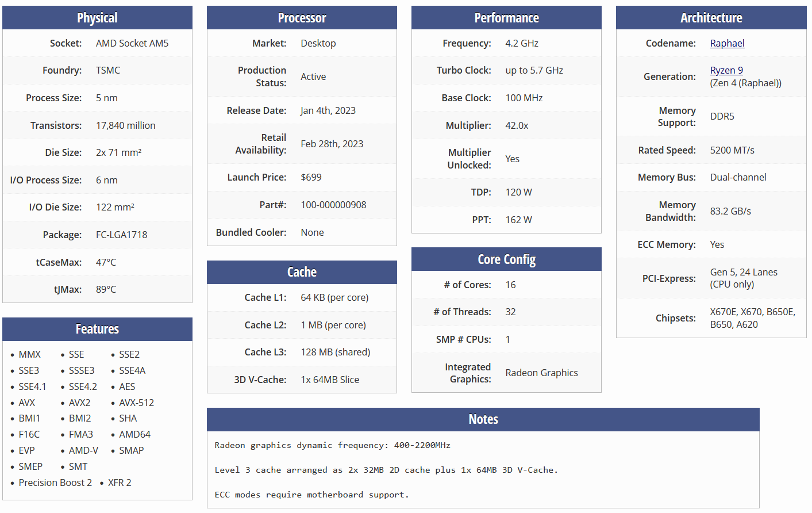Click the "Physical" section heading
Viewport: 812px width, 513px height.
pyautogui.click(x=97, y=18)
